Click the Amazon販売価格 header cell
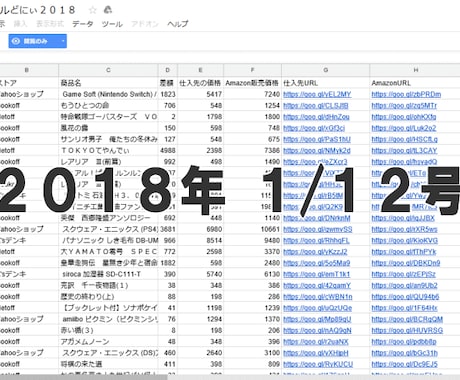This screenshot has width=460, height=380. tap(252, 83)
